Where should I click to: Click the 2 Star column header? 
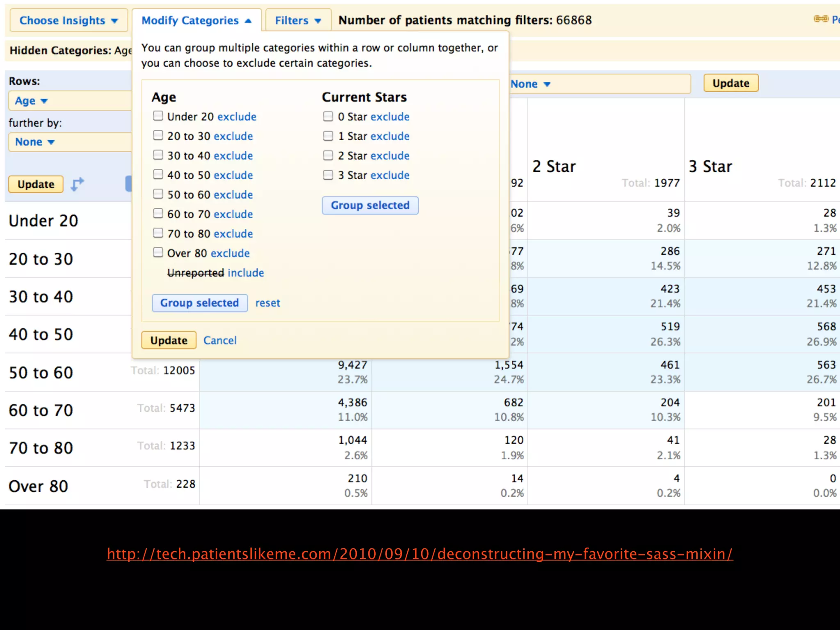pyautogui.click(x=554, y=167)
